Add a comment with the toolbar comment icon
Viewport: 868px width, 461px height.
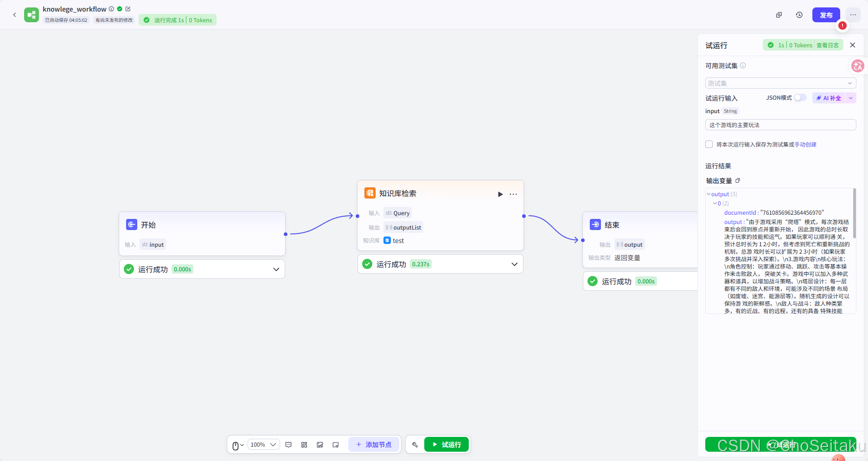pos(288,445)
